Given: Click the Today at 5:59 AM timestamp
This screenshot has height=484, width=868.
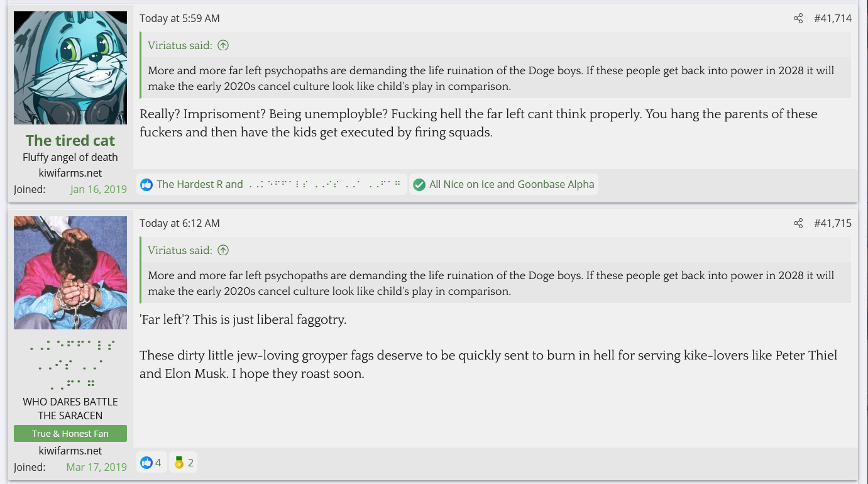Looking at the screenshot, I should click(180, 19).
